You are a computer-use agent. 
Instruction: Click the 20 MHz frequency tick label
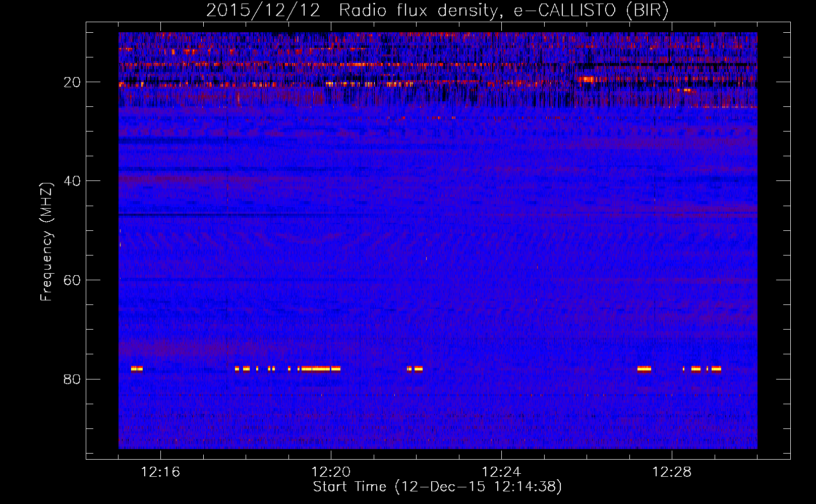[72, 82]
